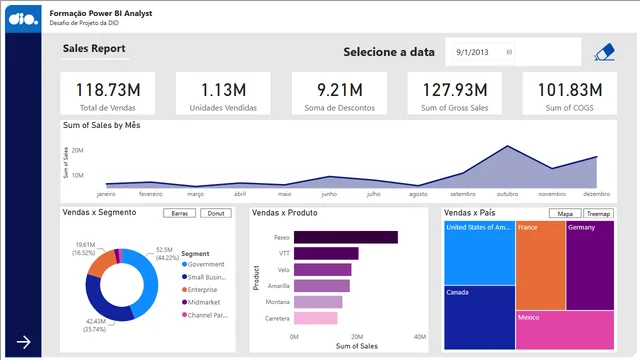Select the Canada treemap tile

pos(479,318)
